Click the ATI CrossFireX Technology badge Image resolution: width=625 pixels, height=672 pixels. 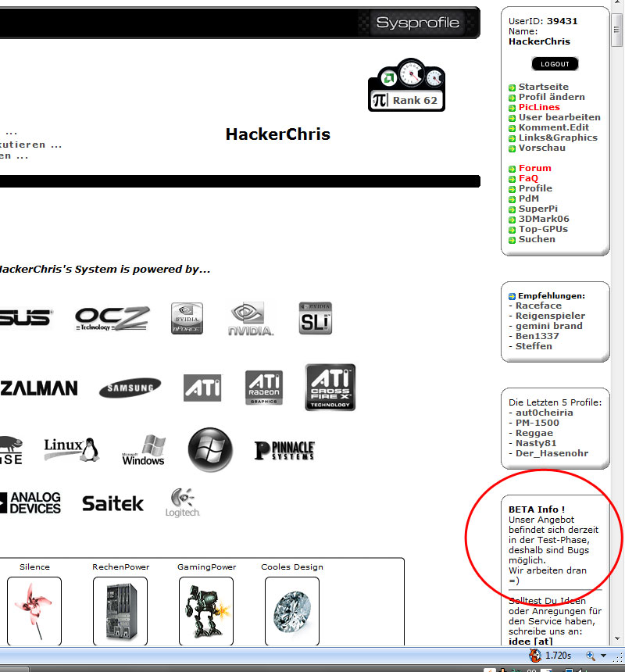pyautogui.click(x=330, y=388)
